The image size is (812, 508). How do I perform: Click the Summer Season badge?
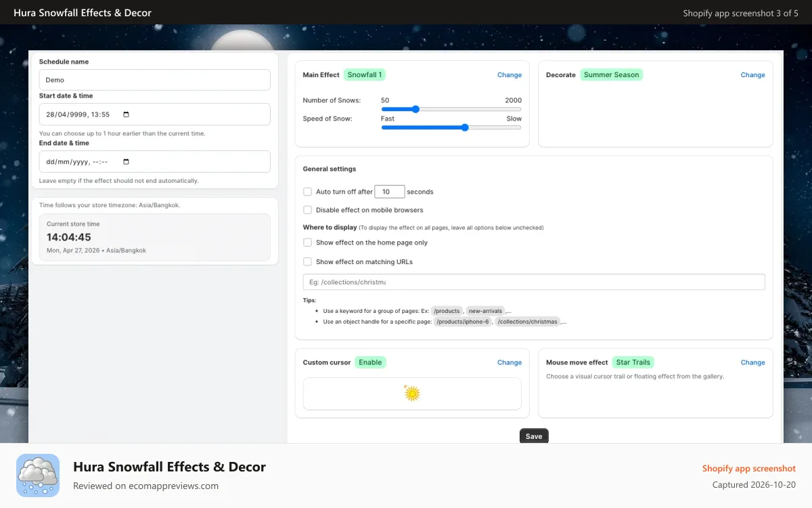coord(611,75)
